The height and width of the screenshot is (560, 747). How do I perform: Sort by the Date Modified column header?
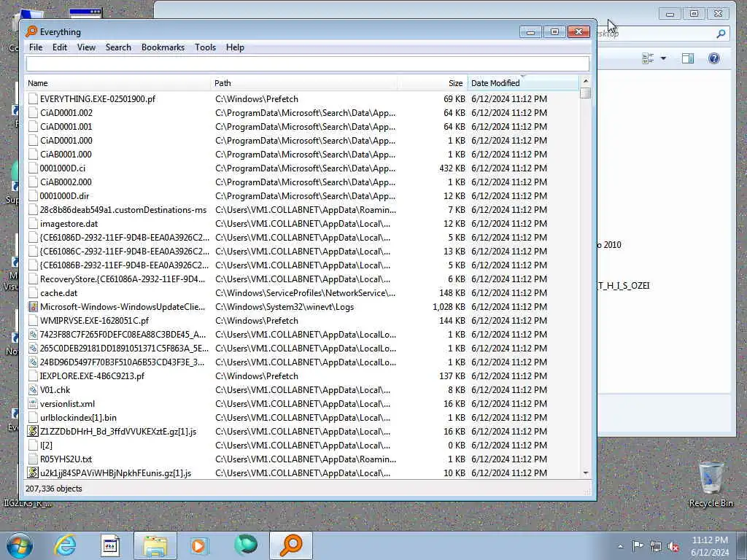pos(523,83)
